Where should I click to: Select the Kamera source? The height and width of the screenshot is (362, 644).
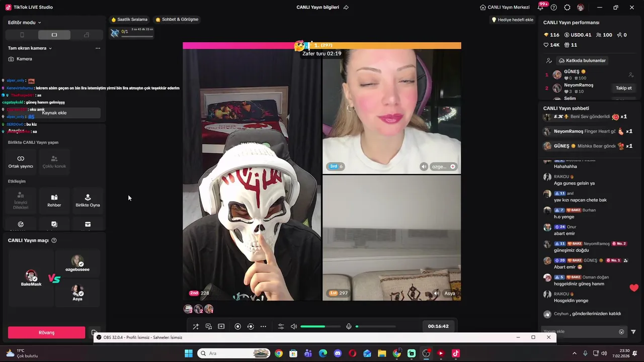[20, 59]
